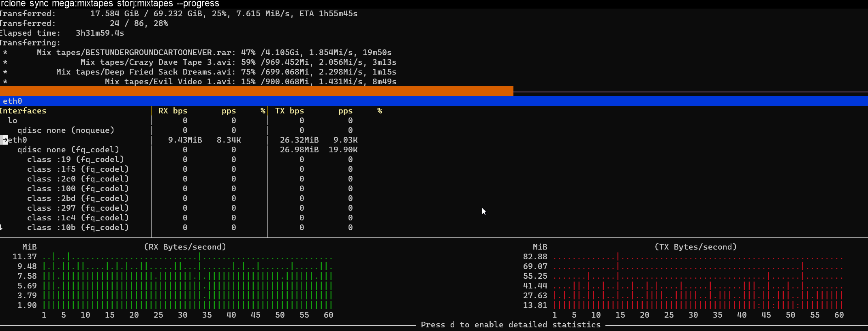Click the TX Bytes/second graph title

[696, 247]
